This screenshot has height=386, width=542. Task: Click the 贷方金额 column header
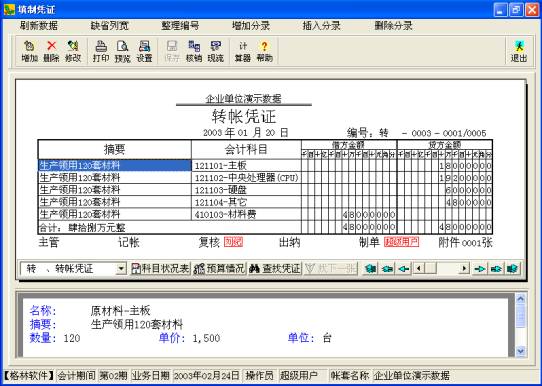pos(445,144)
